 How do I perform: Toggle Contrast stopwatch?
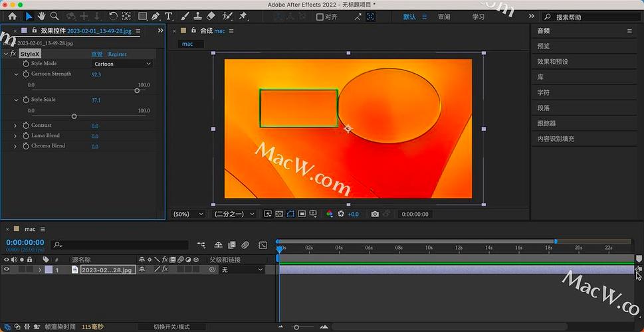click(x=26, y=125)
